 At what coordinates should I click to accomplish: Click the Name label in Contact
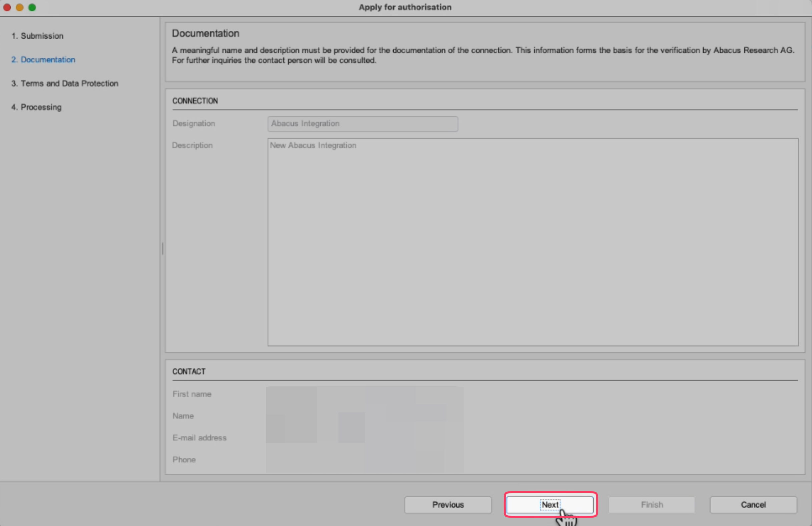[183, 416]
